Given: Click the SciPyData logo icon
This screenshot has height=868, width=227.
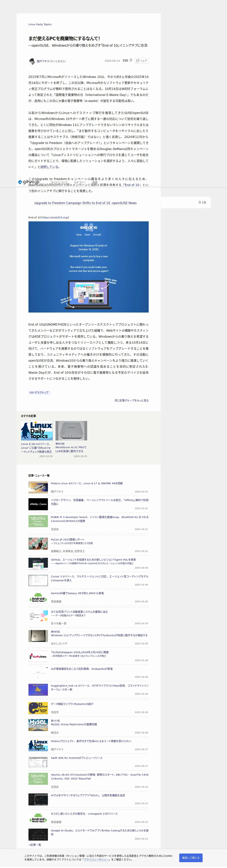Looking at the screenshot, I should 38,656.
